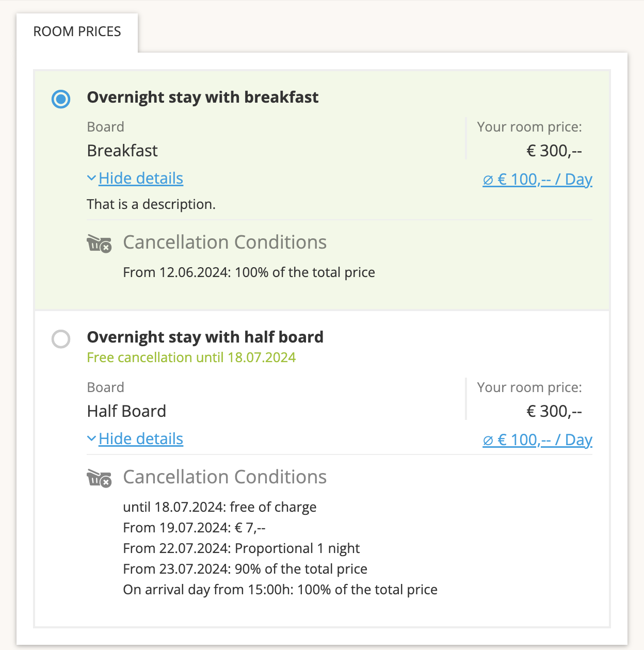Viewport: 644px width, 650px height.
Task: Click the € 300,-- price of half board offer
Action: point(554,411)
